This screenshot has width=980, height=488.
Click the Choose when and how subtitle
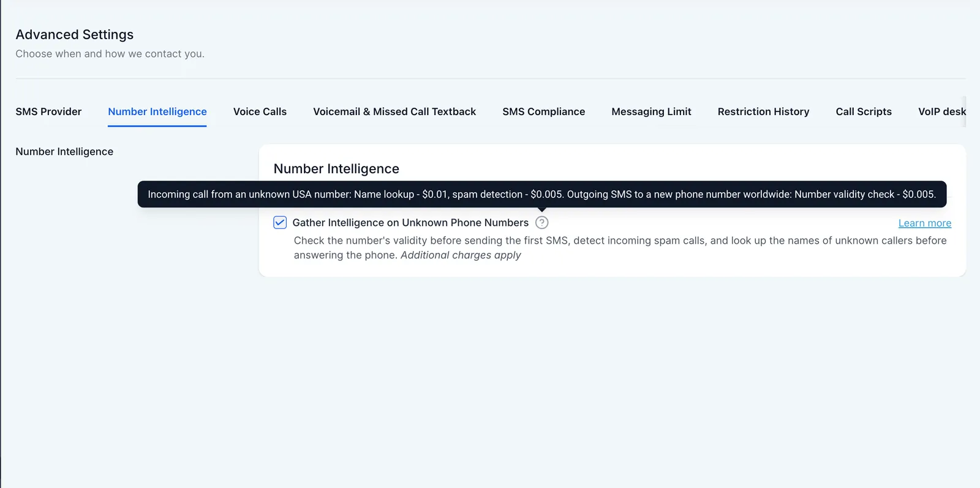click(110, 54)
